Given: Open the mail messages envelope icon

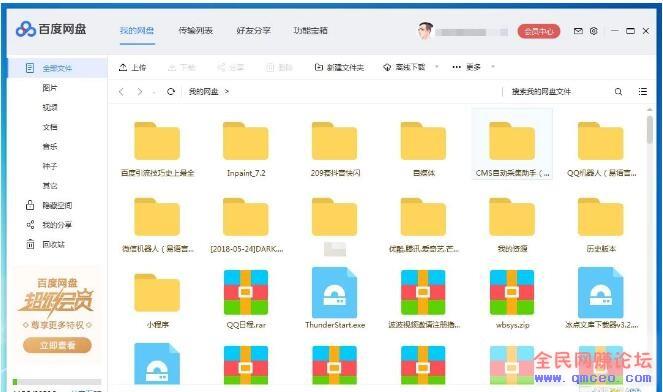Looking at the screenshot, I should tap(578, 31).
